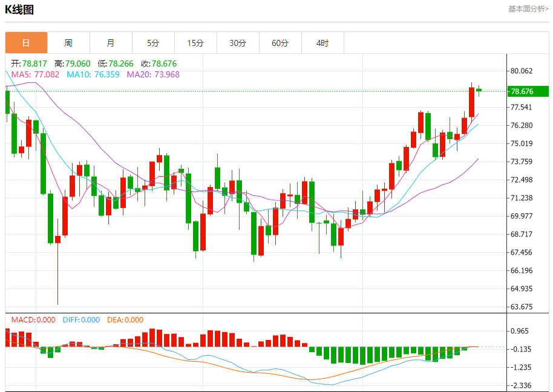
Task: Click the 0.965 MACD axis label
Action: pos(520,332)
